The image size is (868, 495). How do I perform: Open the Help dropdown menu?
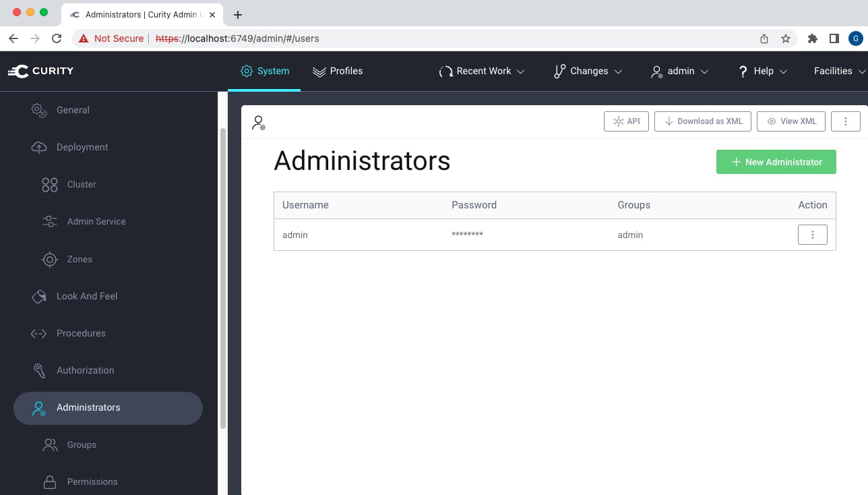click(x=762, y=71)
